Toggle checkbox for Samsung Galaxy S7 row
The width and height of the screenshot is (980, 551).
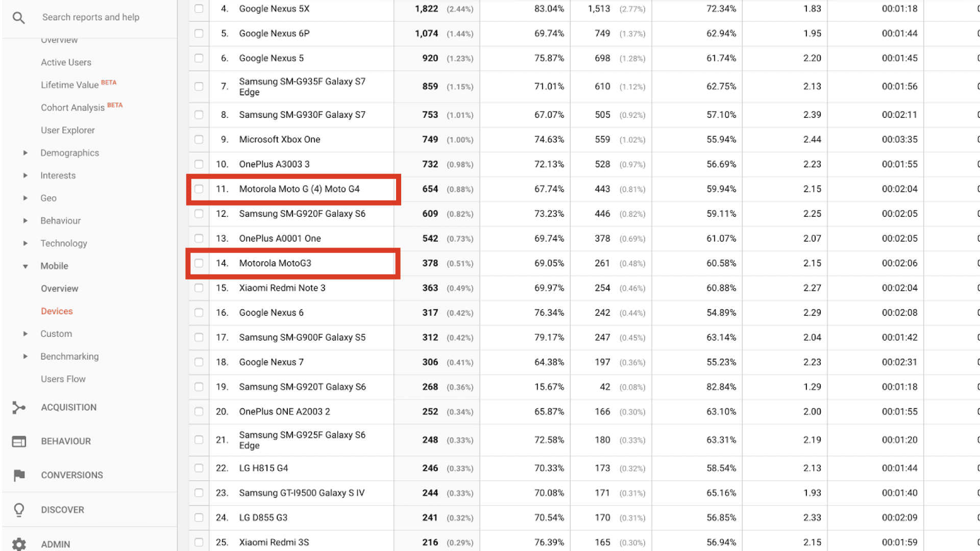tap(198, 114)
